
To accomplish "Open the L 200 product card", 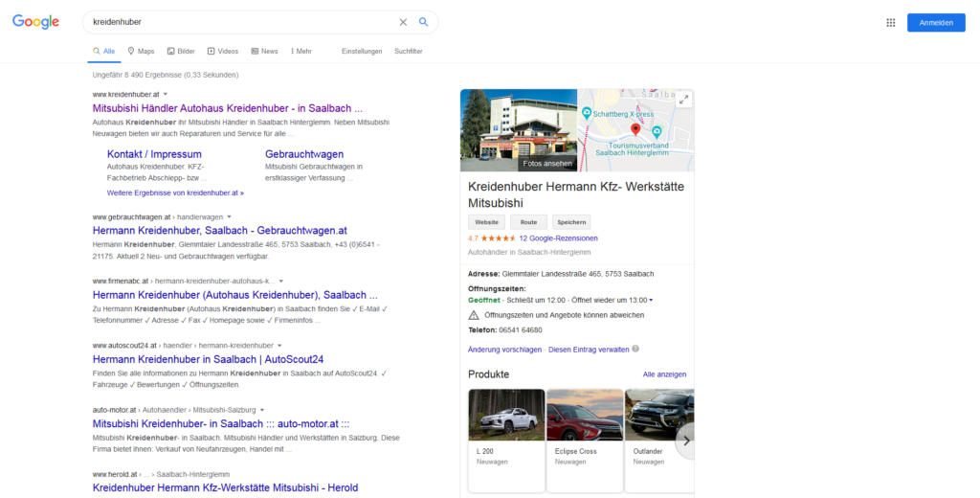I will tap(506, 441).
